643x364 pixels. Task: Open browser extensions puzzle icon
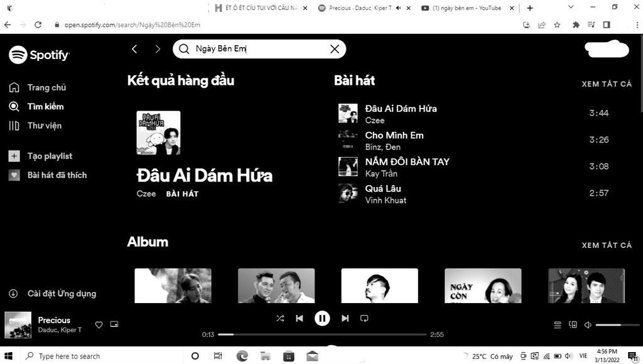coord(576,24)
